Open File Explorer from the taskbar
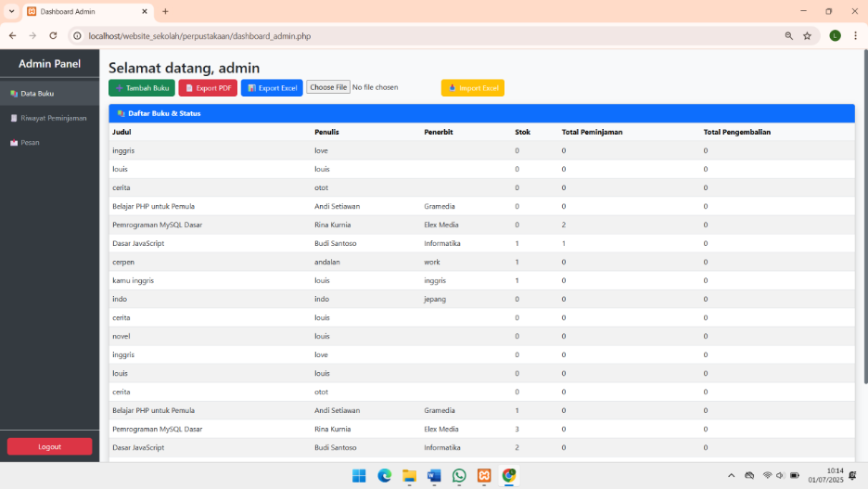Screen dimensions: 868x489 (x=409, y=476)
